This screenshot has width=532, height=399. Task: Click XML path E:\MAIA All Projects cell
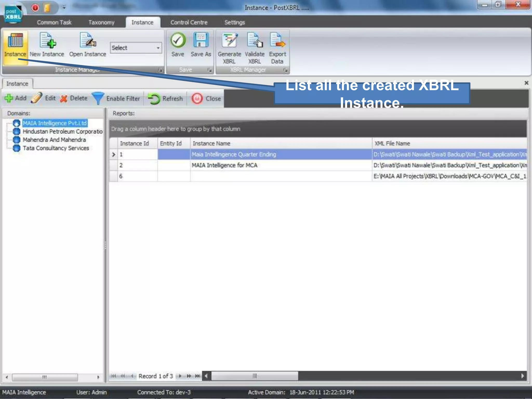point(449,176)
